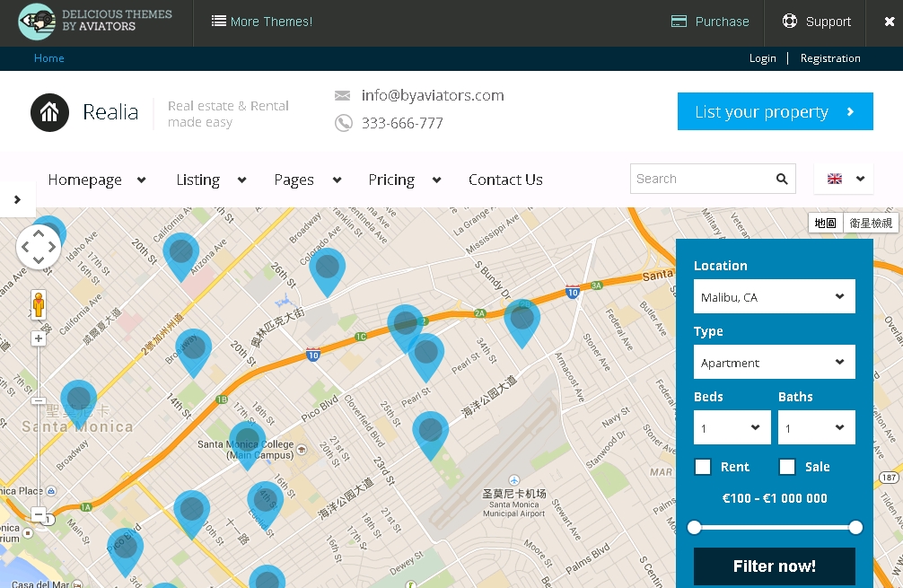Click the Realia home logo icon
The width and height of the screenshot is (903, 588).
coord(49,112)
